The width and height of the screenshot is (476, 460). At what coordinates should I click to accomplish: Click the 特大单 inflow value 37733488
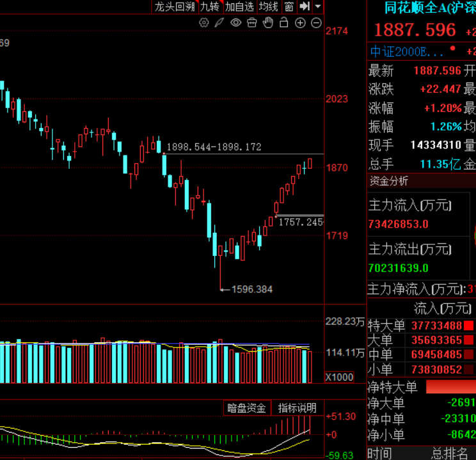436,326
